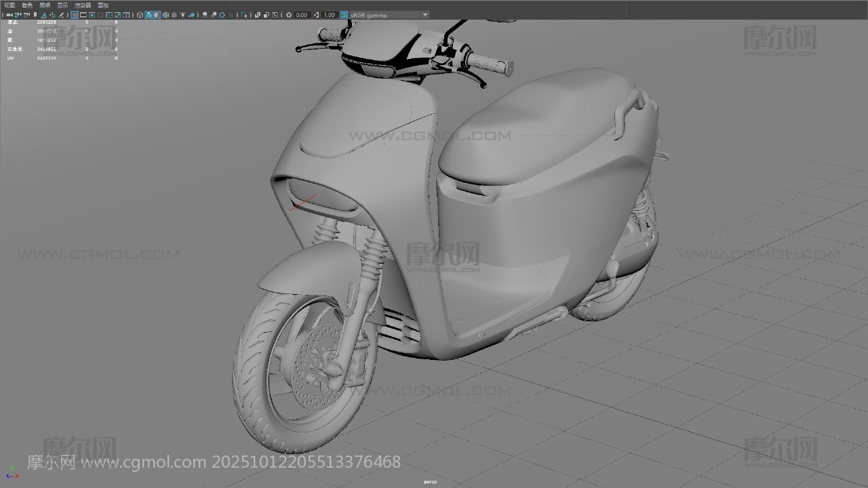This screenshot has height=488, width=868.
Task: Click the Isolate Select icon
Action: [245, 15]
